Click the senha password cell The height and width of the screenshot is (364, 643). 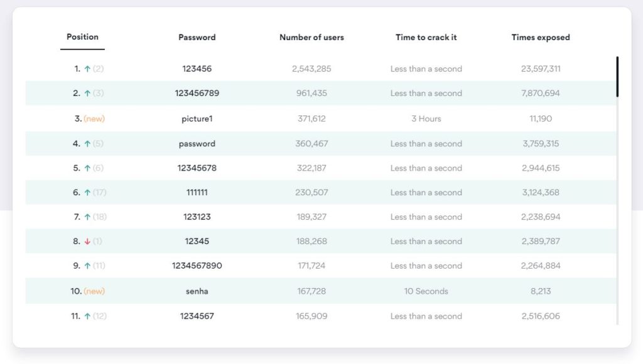click(x=197, y=291)
